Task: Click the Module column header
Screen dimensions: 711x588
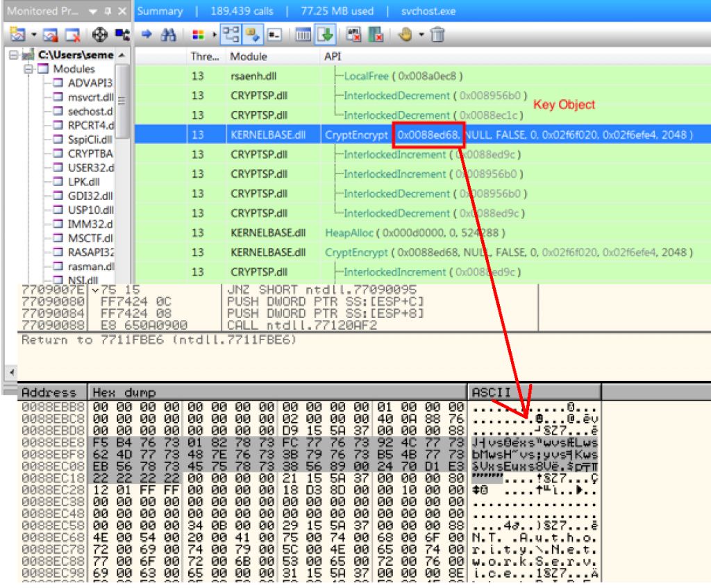Action: click(249, 56)
